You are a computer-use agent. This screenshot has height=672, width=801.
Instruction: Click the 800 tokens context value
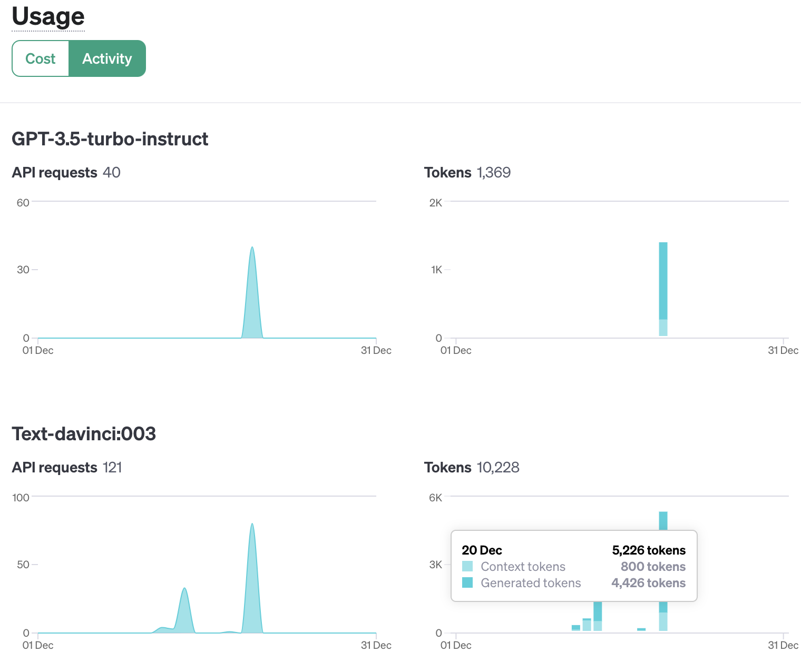point(653,567)
